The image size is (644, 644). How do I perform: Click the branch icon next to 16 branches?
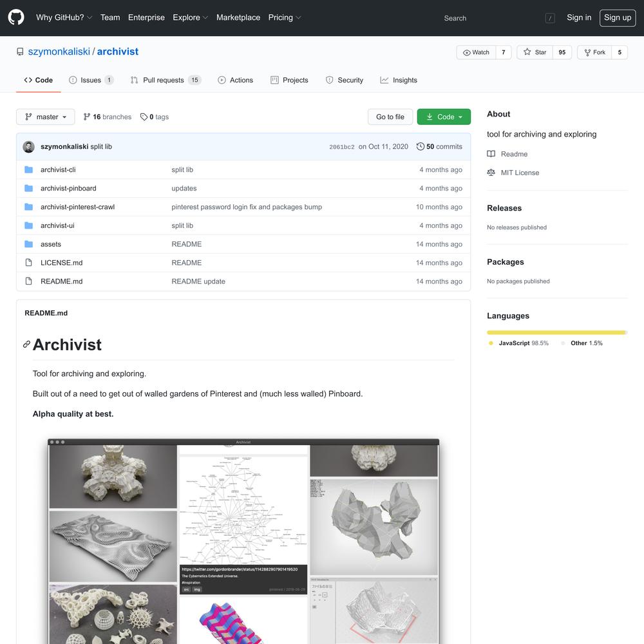87,117
